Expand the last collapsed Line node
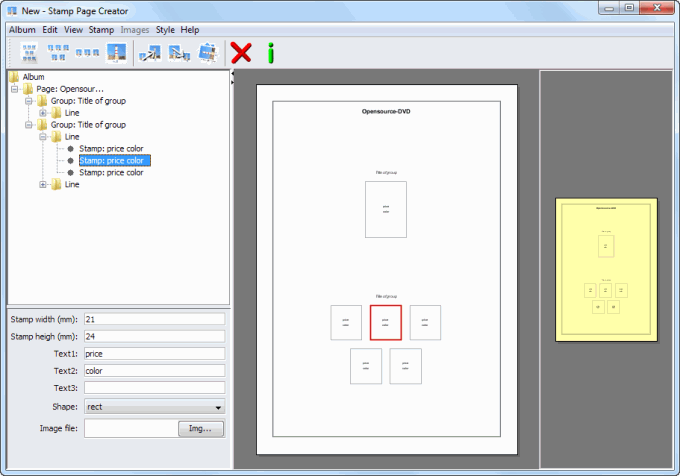The image size is (680, 476). coord(43,185)
